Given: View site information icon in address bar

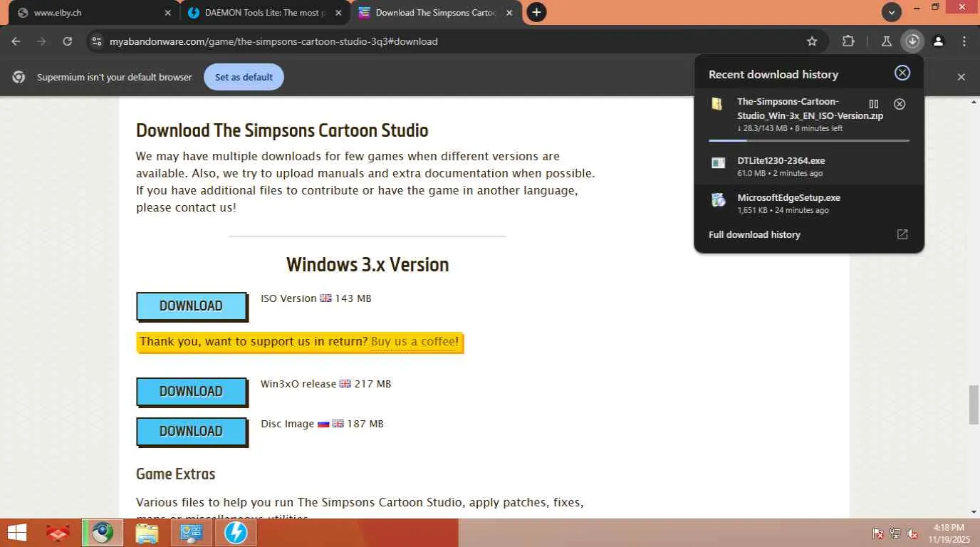Looking at the screenshot, I should click(x=97, y=41).
